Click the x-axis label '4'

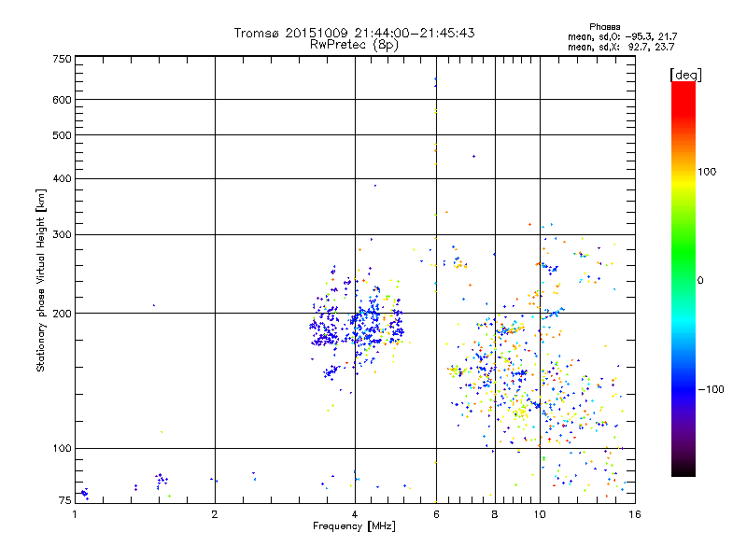click(x=355, y=514)
